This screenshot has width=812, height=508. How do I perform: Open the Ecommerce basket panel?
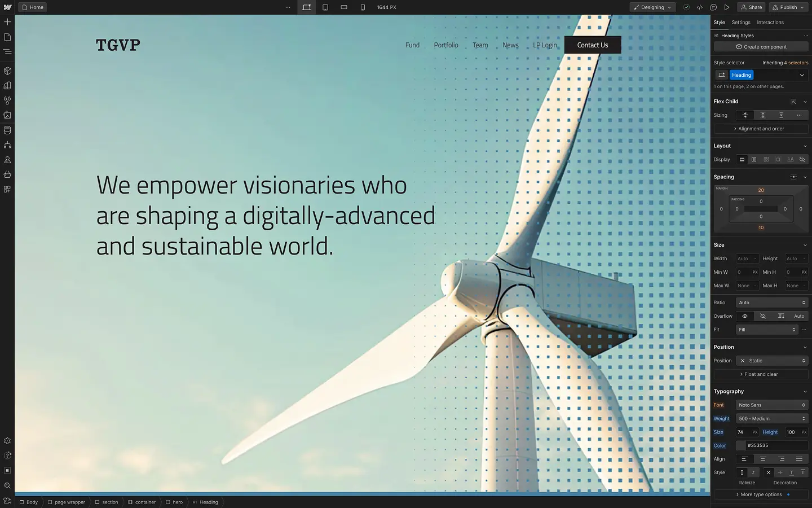click(x=7, y=174)
